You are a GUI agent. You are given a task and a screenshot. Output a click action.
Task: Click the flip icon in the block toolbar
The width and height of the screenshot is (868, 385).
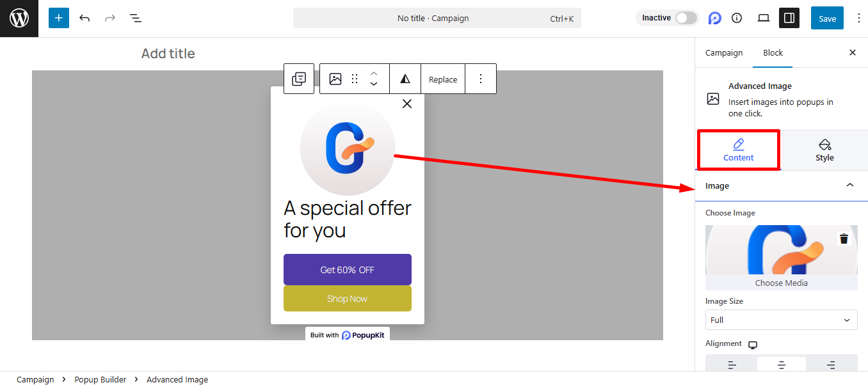(405, 78)
